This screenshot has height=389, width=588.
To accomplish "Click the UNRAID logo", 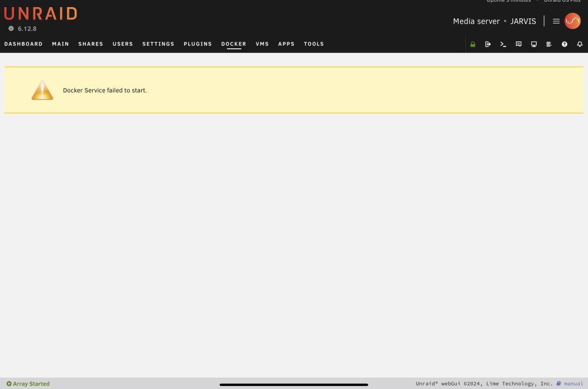I will pos(41,14).
